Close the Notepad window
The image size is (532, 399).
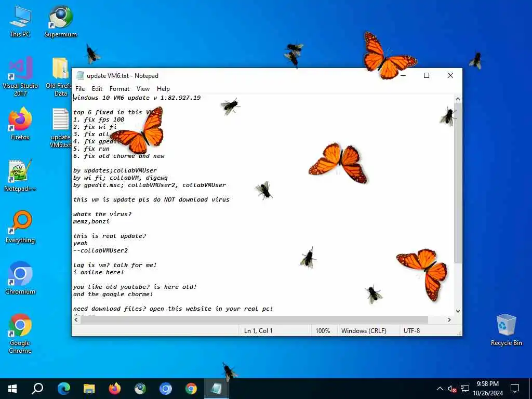pos(450,75)
